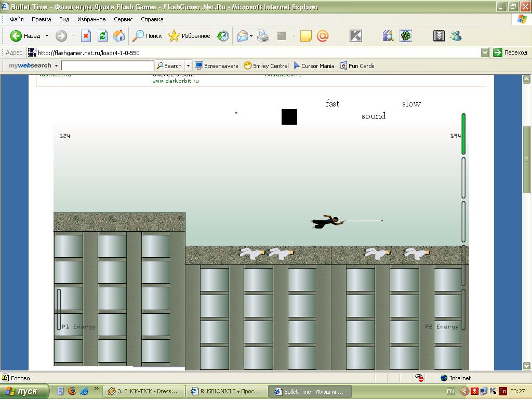The image size is (532, 399).
Task: Launch ICQ flower icon in toolbar
Action: [405, 36]
